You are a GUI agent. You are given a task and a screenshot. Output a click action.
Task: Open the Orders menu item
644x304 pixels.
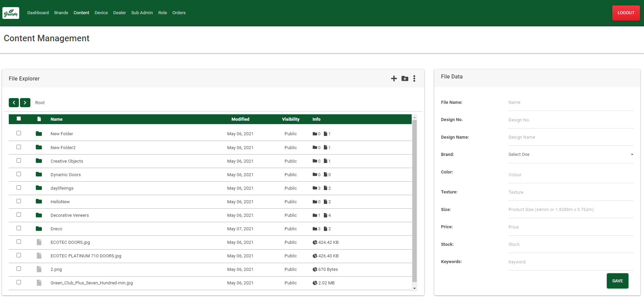(179, 13)
